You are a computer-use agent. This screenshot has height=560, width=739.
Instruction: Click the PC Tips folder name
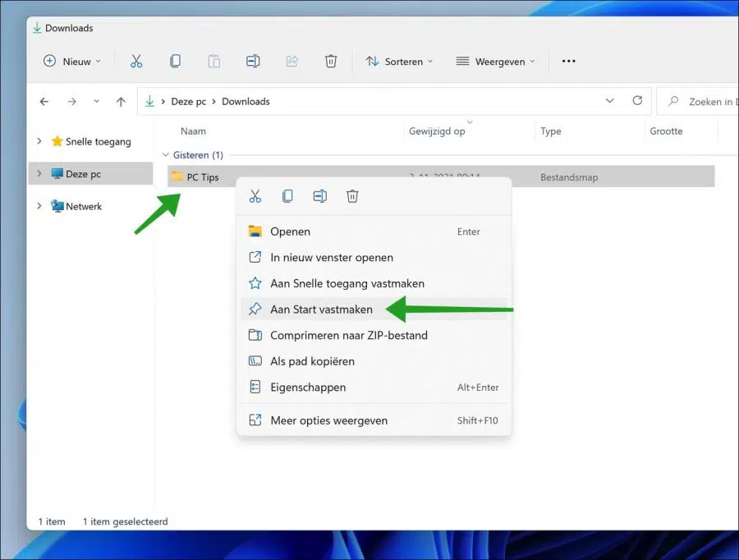click(203, 177)
